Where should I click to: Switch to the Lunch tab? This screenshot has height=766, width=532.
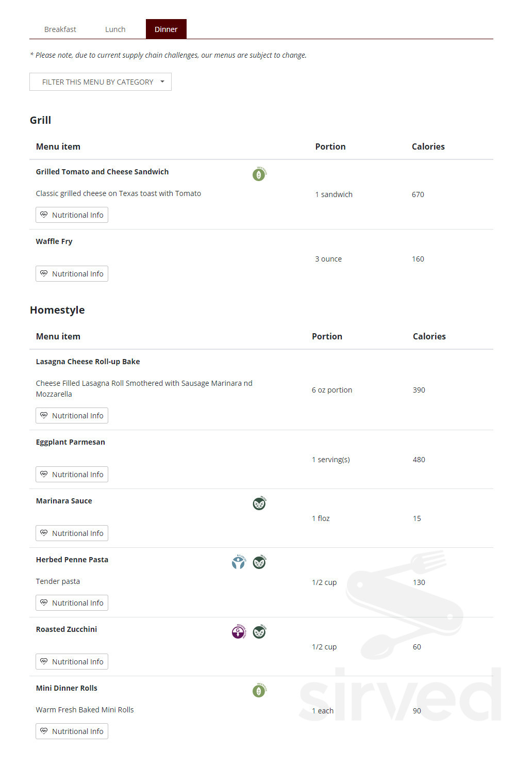click(115, 29)
